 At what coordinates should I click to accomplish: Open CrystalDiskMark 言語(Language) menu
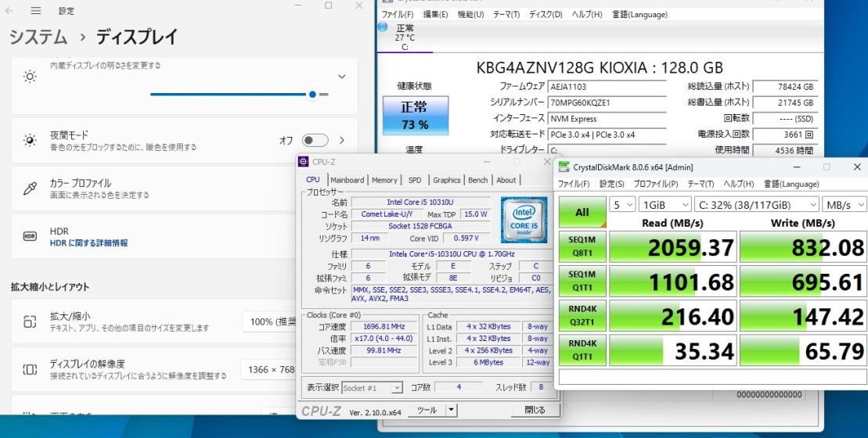(x=791, y=184)
